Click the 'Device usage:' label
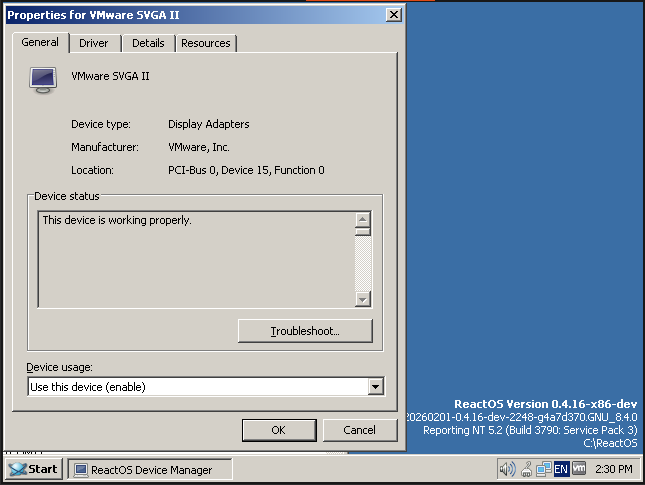Viewport: 645px width, 485px height. click(60, 367)
